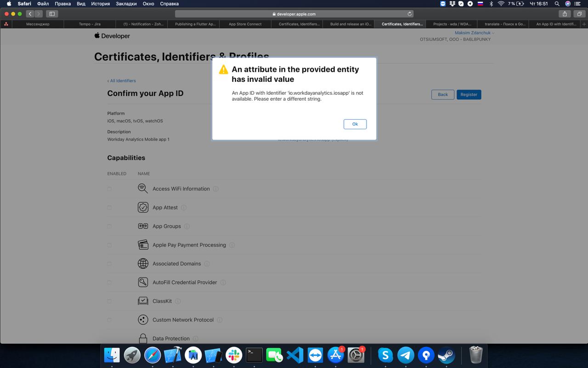
Task: Click the ClassKit capability icon
Action: (143, 301)
